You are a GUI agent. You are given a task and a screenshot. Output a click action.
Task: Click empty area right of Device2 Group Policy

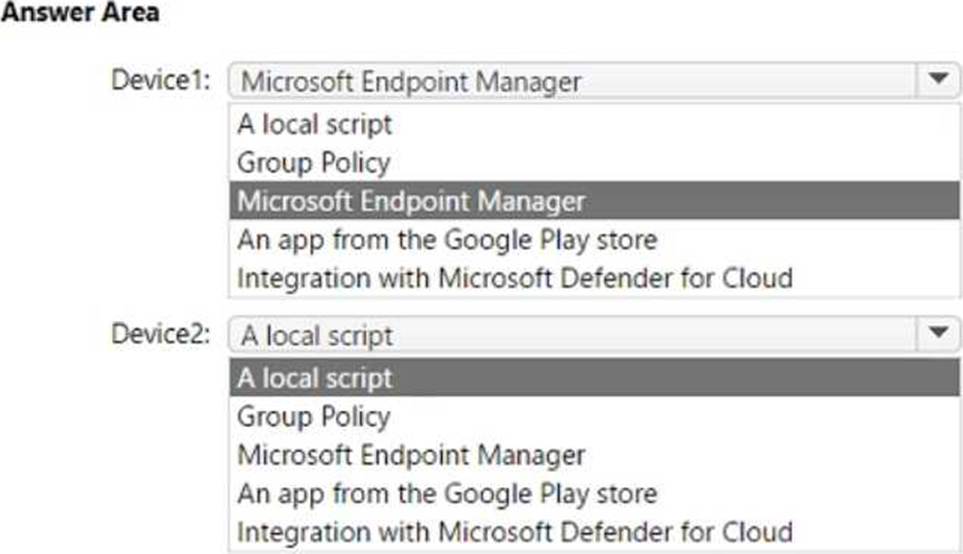[x=674, y=416]
